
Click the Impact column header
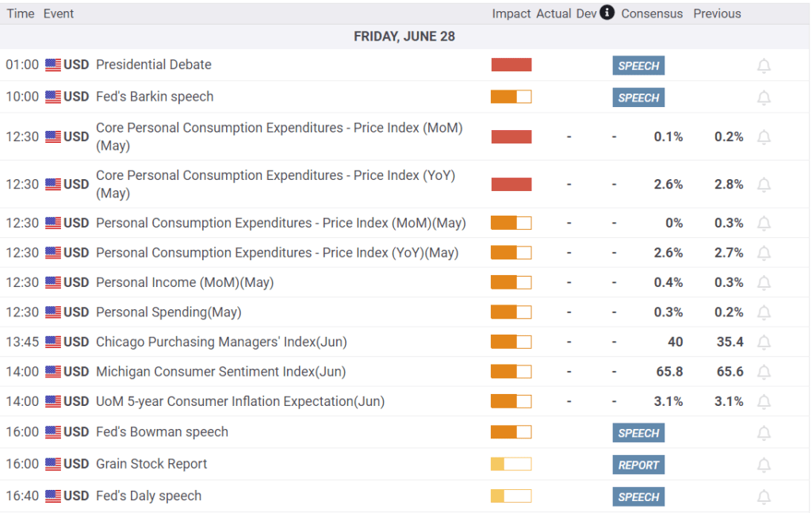coord(511,13)
